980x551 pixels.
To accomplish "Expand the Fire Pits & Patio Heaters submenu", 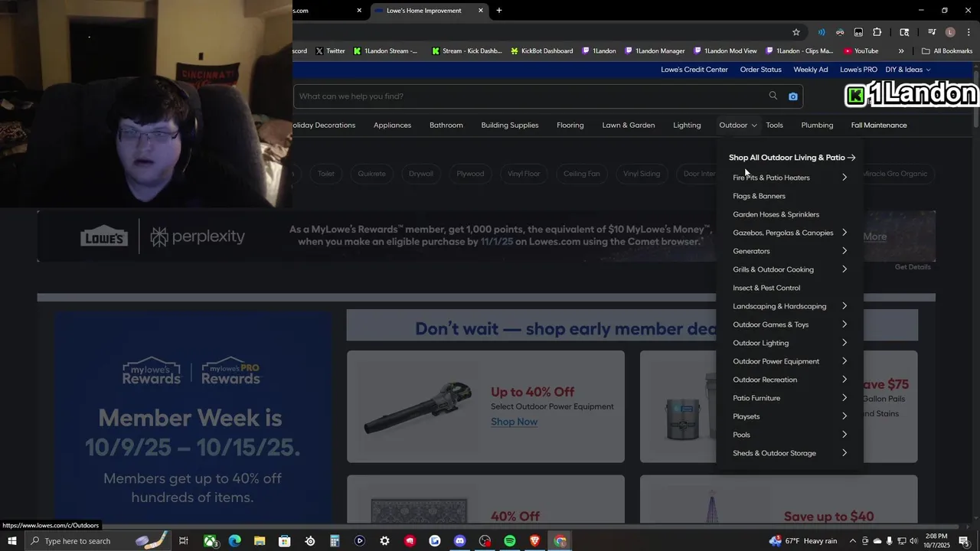I will pyautogui.click(x=844, y=178).
